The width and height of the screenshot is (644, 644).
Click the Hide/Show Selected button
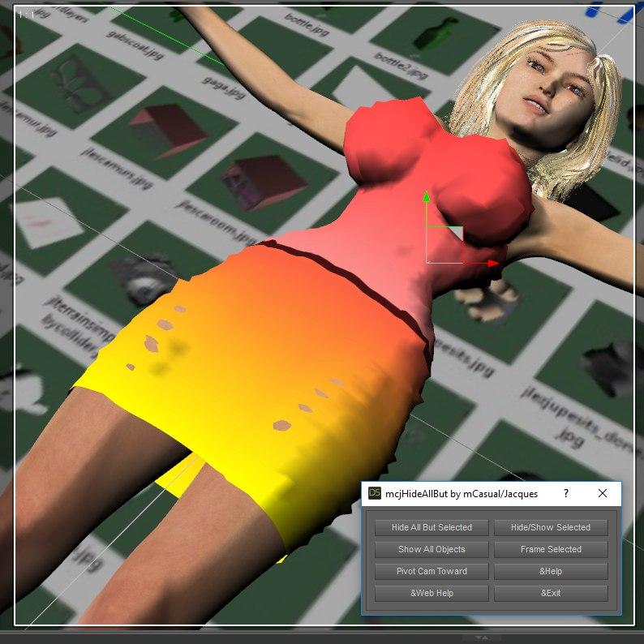click(x=551, y=527)
